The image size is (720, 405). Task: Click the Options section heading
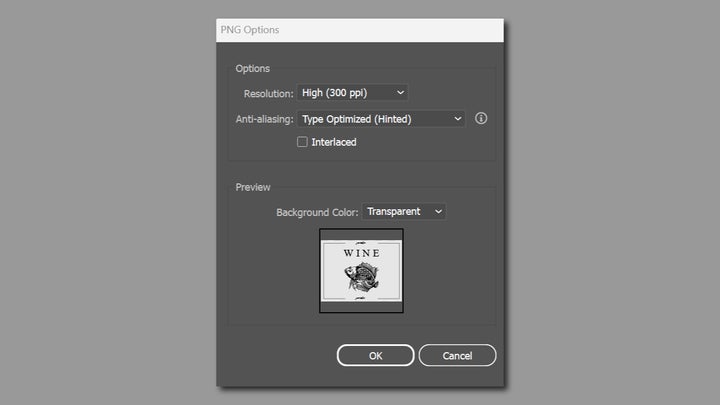point(252,68)
